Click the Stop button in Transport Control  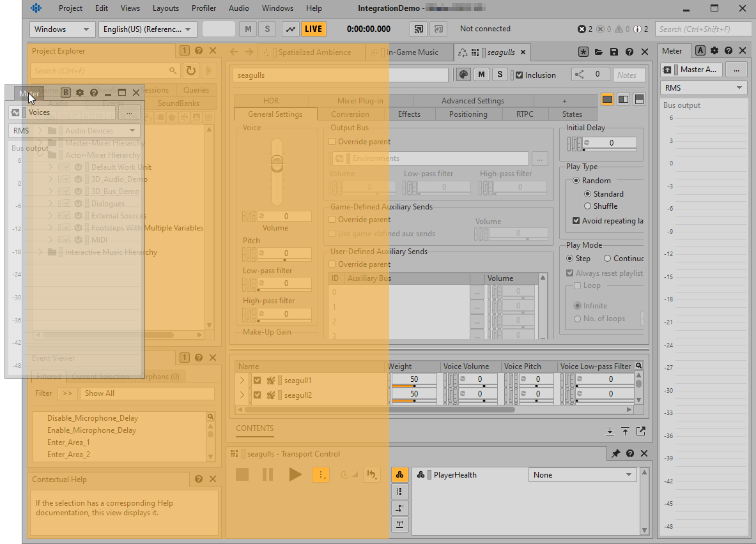tap(242, 474)
